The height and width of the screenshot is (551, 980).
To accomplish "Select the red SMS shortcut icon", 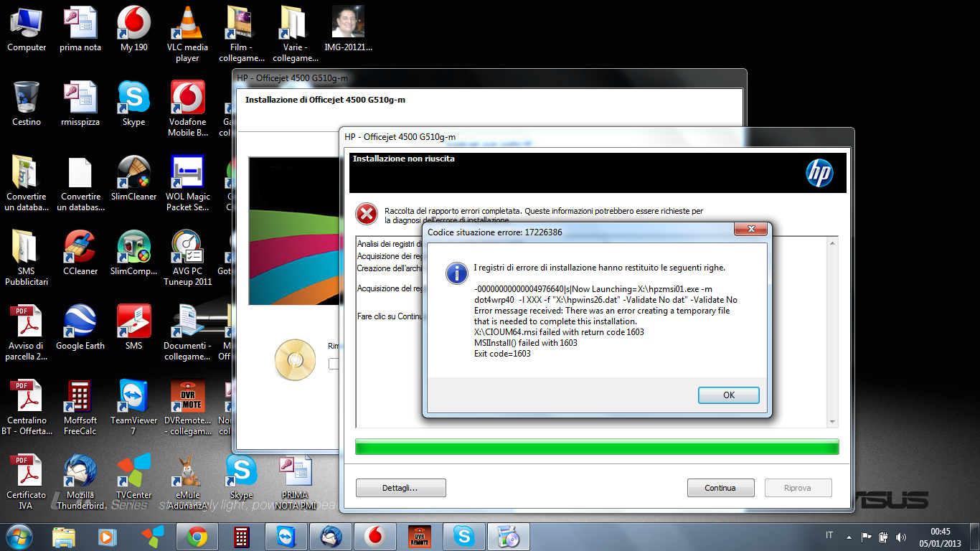I will 134,328.
